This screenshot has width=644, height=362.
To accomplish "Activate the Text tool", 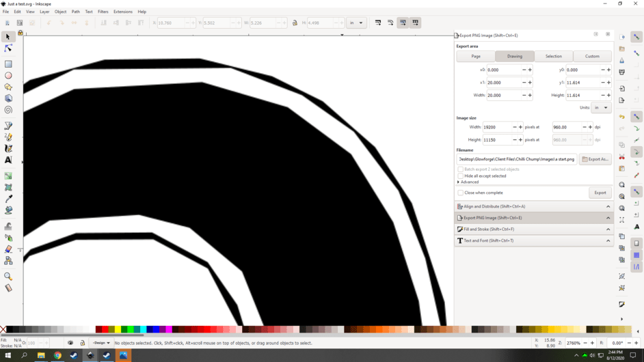I will point(8,160).
